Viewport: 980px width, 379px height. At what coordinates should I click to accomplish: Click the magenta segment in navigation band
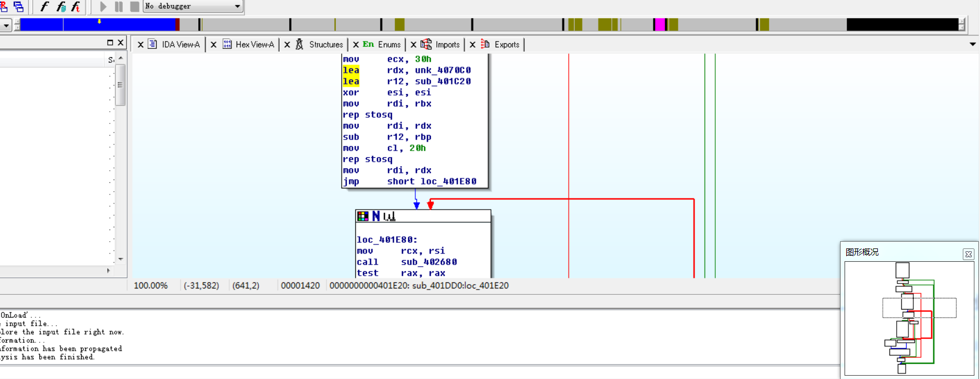click(659, 24)
